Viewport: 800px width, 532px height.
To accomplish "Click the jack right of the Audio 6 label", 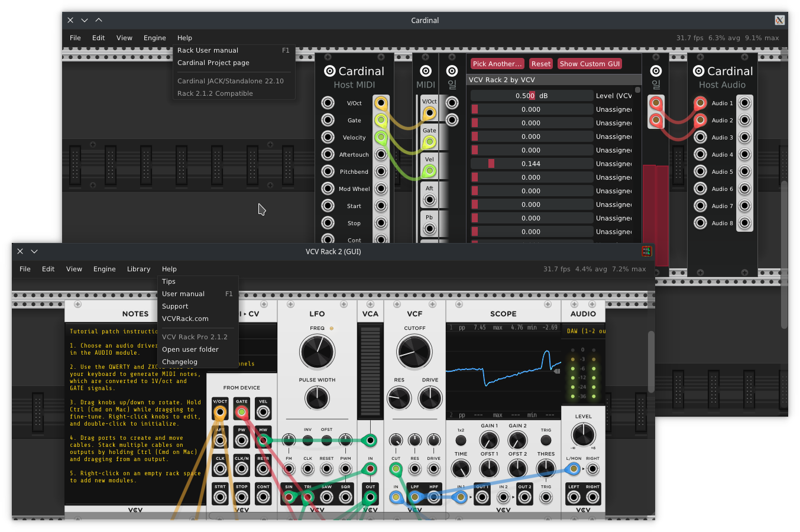I will [745, 189].
